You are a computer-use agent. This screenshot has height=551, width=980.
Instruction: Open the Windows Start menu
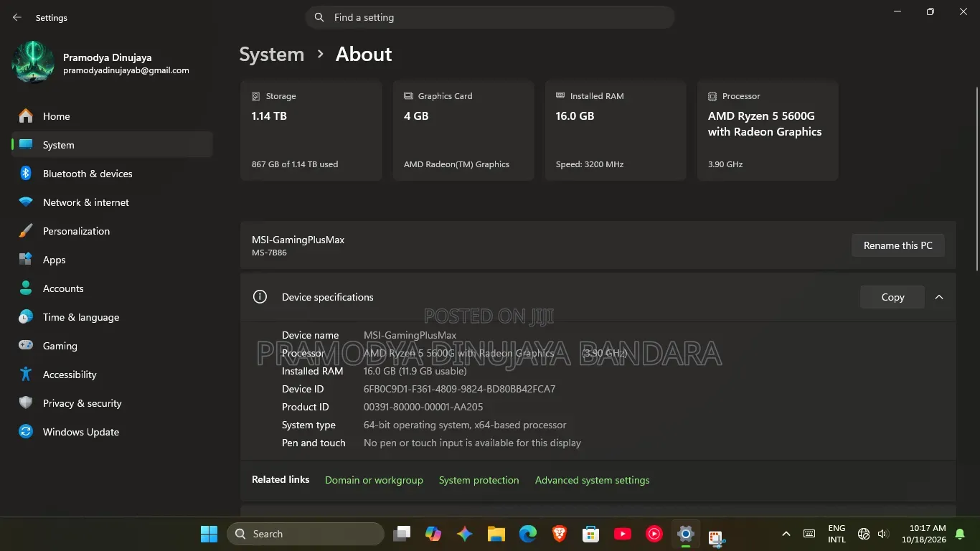pos(209,534)
